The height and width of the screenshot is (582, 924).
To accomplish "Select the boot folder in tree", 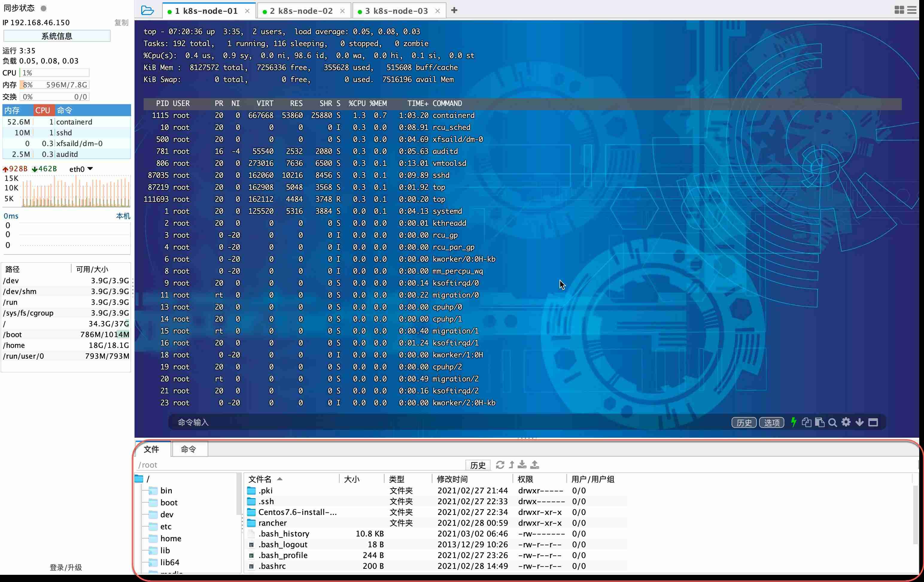I will pyautogui.click(x=163, y=503).
